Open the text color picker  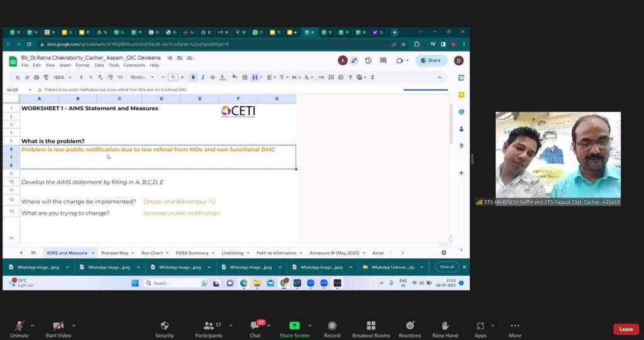[222, 77]
